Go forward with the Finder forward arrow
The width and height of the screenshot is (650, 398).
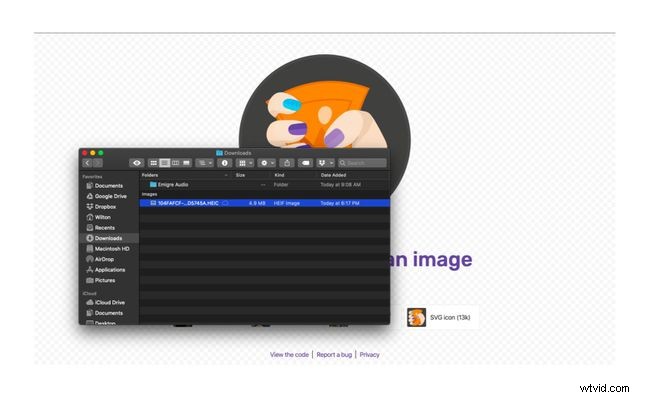[97, 163]
